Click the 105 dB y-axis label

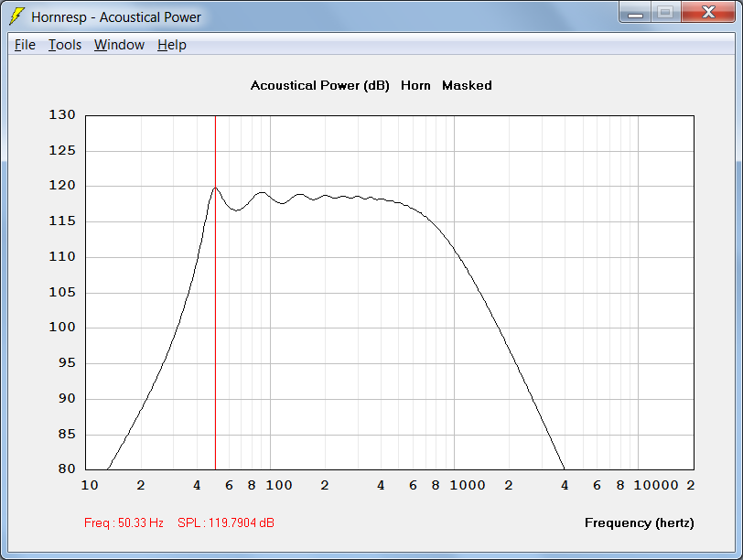tap(62, 292)
